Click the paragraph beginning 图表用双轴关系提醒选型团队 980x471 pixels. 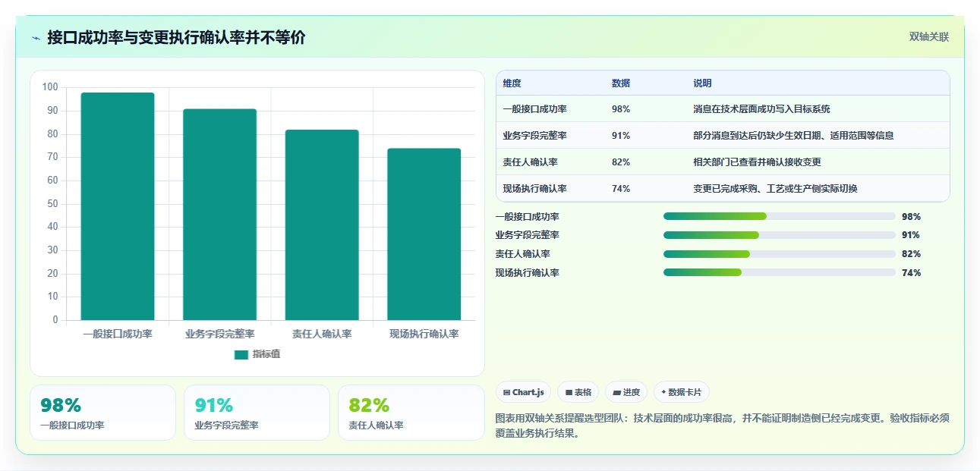(722, 425)
